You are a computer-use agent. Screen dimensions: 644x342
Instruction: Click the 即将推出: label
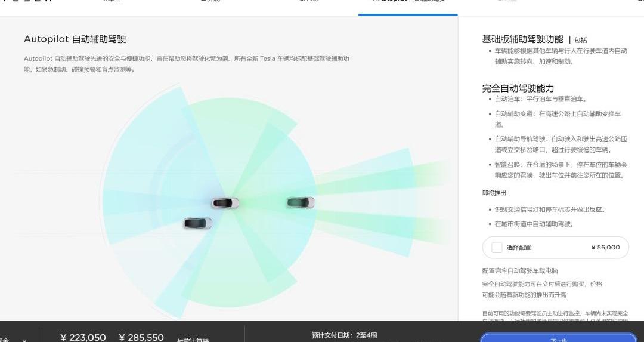pos(495,193)
